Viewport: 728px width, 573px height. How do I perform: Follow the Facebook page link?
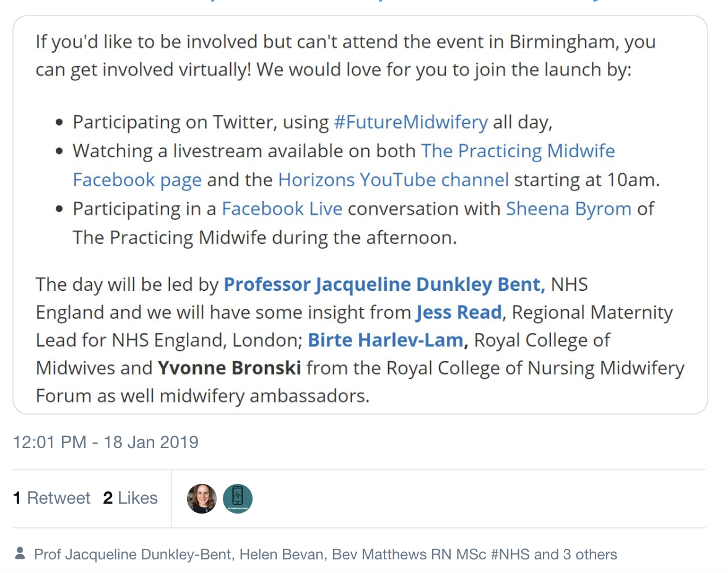pos(137,180)
